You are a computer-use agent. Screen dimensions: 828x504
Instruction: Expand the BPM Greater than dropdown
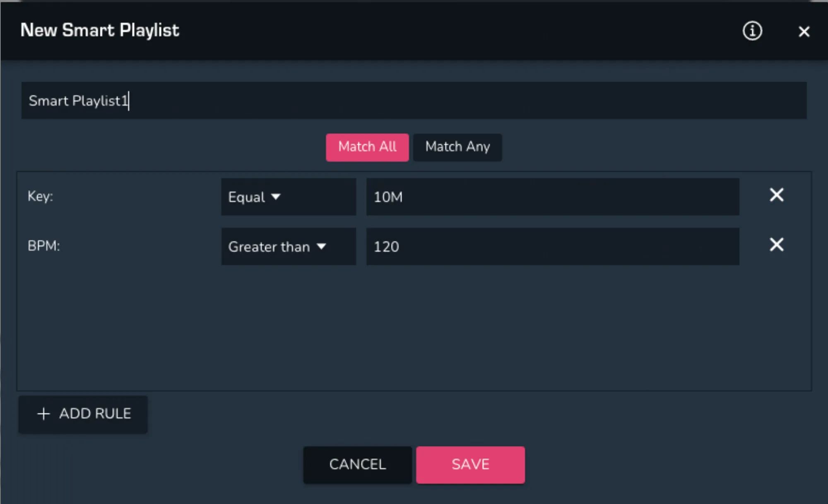click(288, 247)
